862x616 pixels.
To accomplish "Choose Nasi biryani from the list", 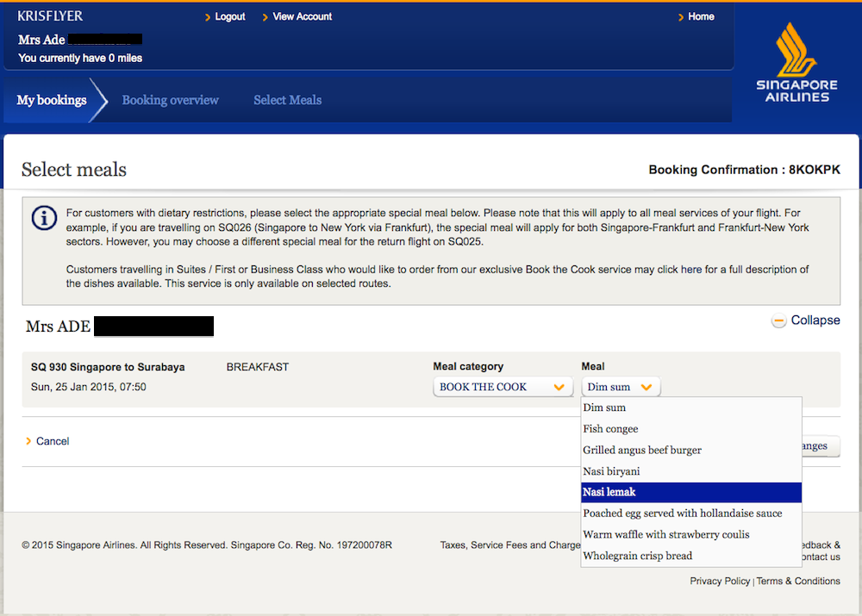I will pos(691,471).
